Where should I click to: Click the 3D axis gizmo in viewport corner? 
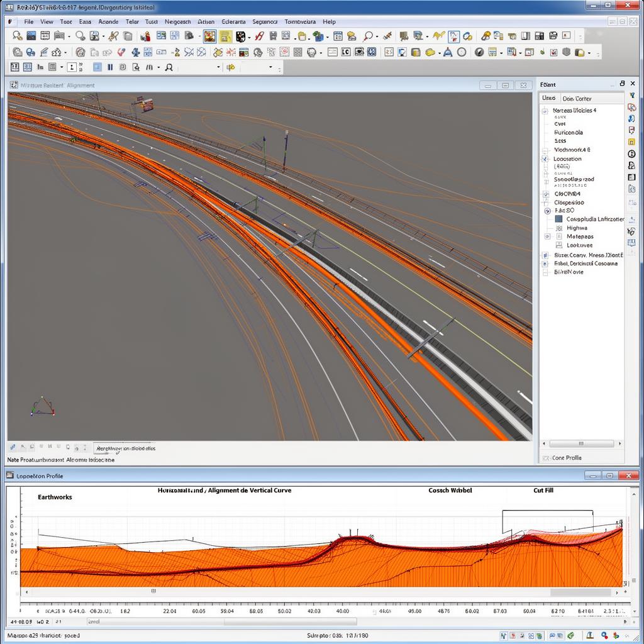point(42,406)
